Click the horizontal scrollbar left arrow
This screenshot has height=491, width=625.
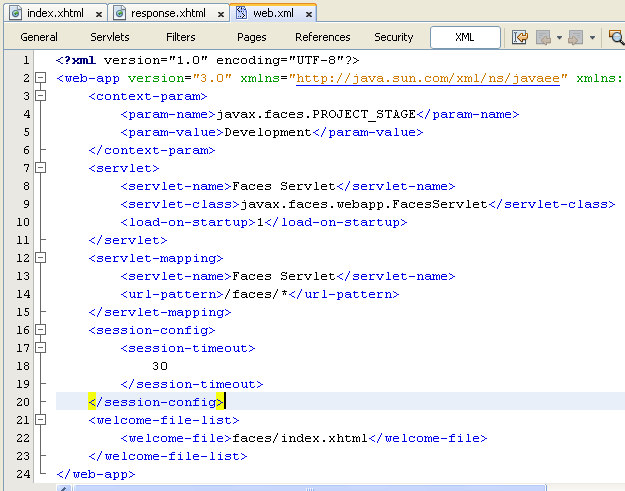click(64, 488)
